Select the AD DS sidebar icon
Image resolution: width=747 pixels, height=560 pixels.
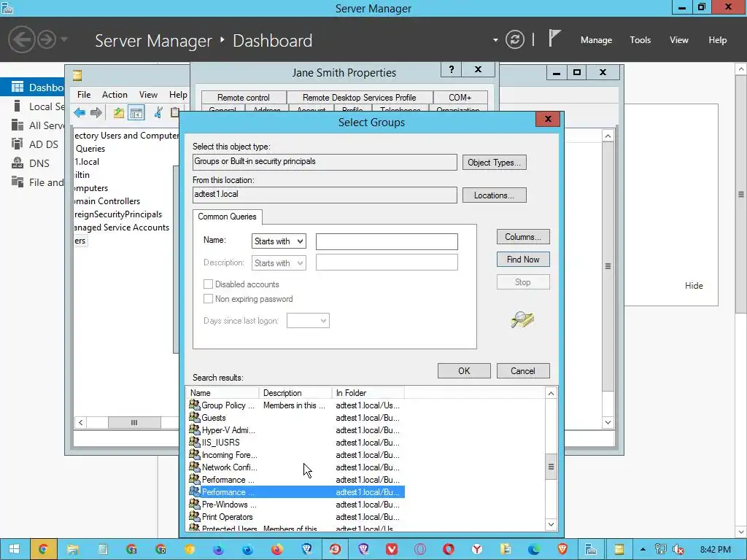pyautogui.click(x=18, y=144)
